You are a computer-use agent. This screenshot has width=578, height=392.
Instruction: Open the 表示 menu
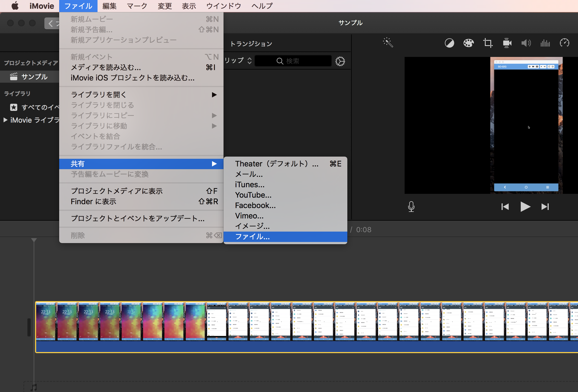(x=189, y=6)
